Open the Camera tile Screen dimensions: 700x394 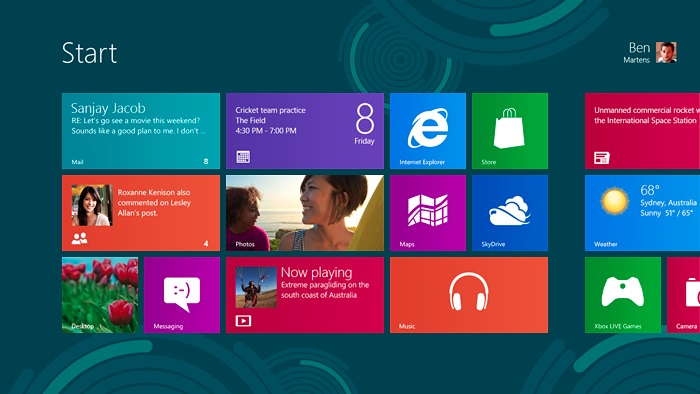[683, 295]
